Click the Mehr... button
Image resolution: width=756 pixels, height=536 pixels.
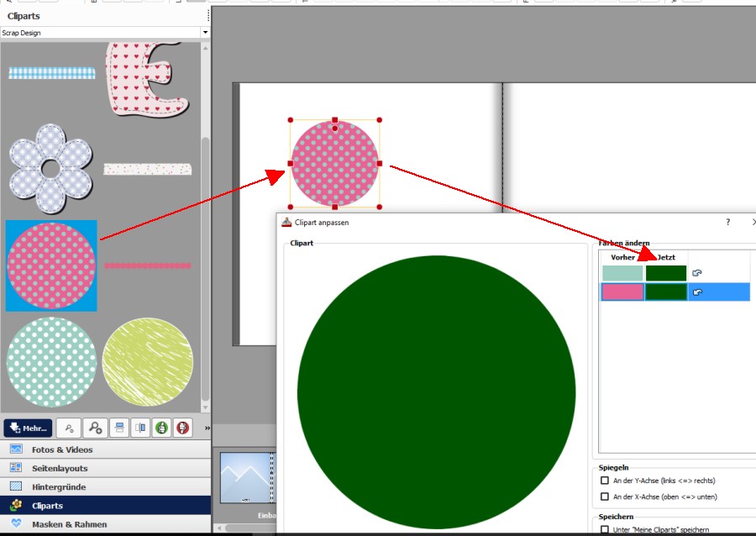[28, 428]
